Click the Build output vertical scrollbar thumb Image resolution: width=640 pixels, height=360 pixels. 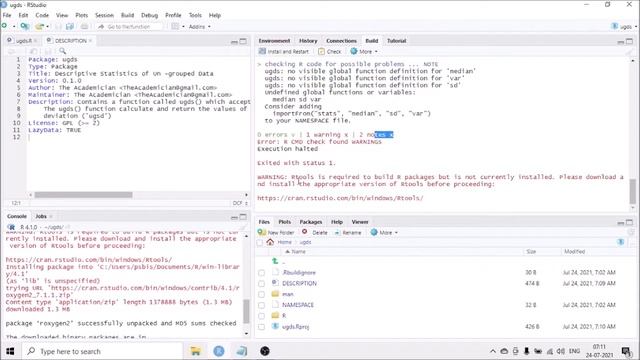pos(633,191)
